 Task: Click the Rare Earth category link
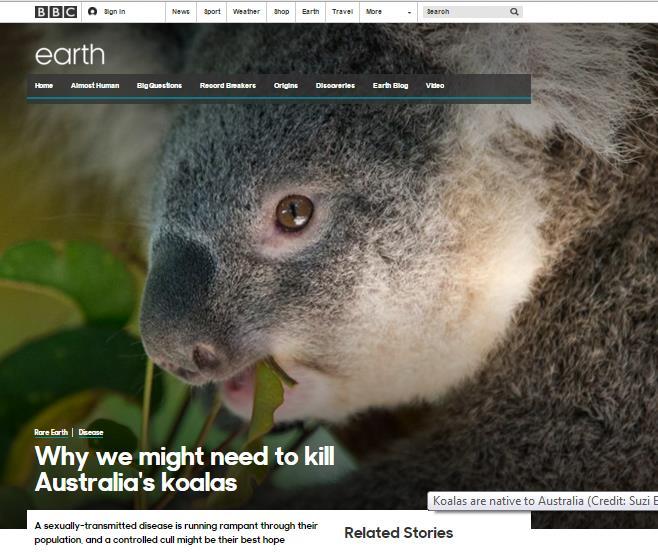click(x=51, y=432)
